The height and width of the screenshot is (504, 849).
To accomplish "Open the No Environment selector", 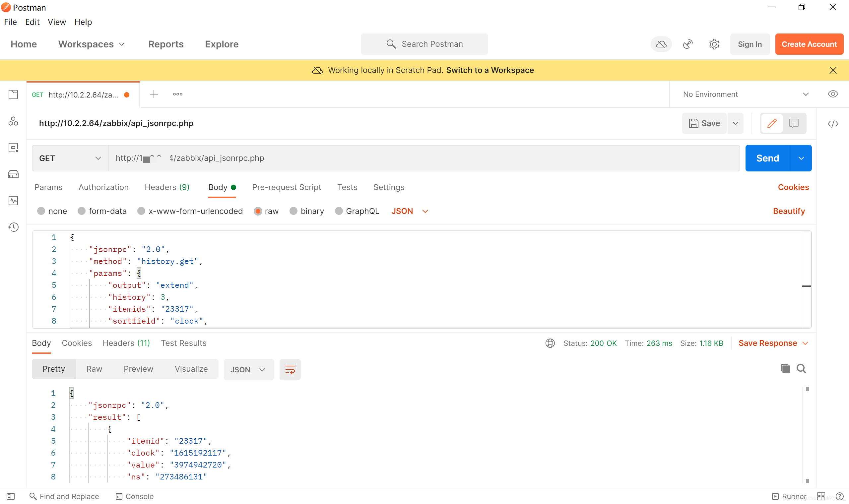I will tap(746, 94).
